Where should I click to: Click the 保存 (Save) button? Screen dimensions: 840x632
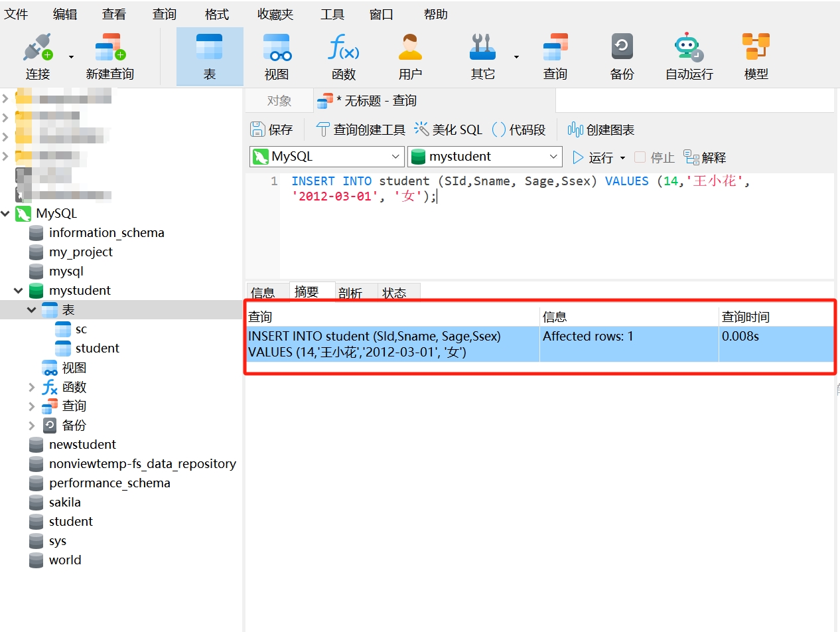click(272, 129)
